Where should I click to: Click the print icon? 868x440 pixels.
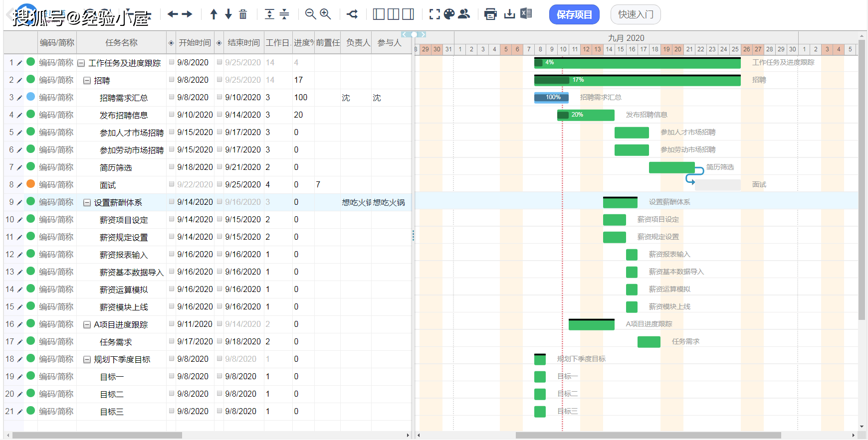[x=490, y=14]
